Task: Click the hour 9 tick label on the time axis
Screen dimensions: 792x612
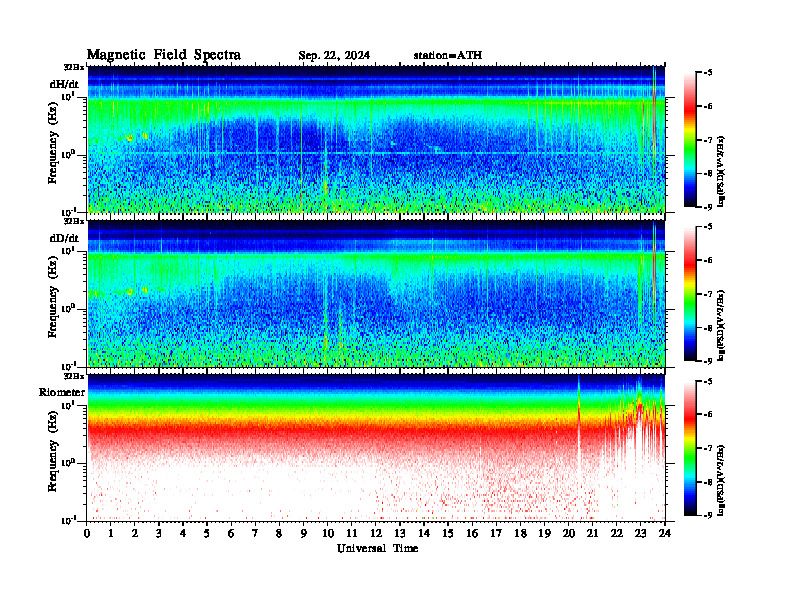Action: [x=304, y=533]
